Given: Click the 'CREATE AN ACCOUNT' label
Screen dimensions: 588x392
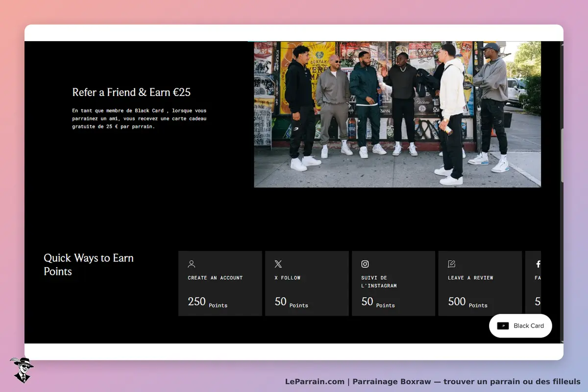Looking at the screenshot, I should coord(215,278).
